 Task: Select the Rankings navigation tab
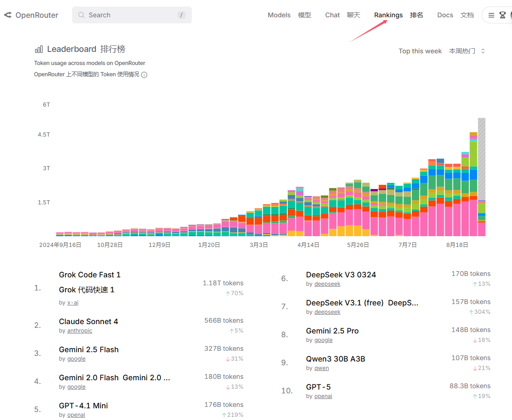pos(388,15)
